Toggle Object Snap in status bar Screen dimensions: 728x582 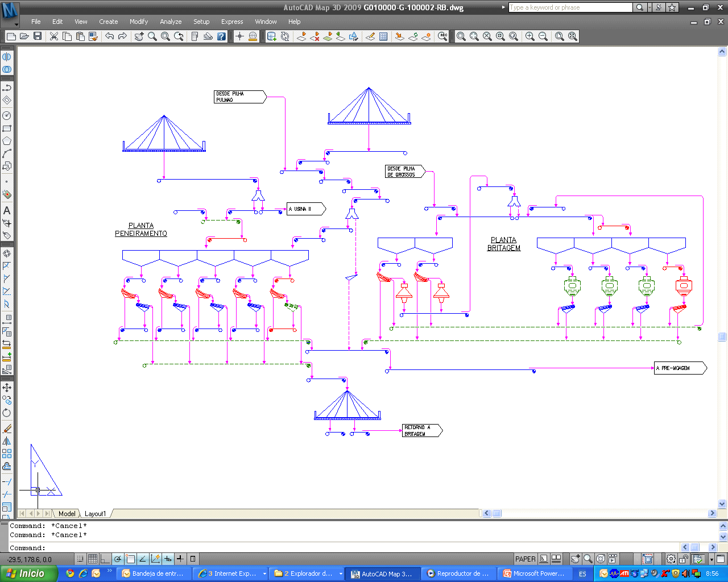click(130, 559)
